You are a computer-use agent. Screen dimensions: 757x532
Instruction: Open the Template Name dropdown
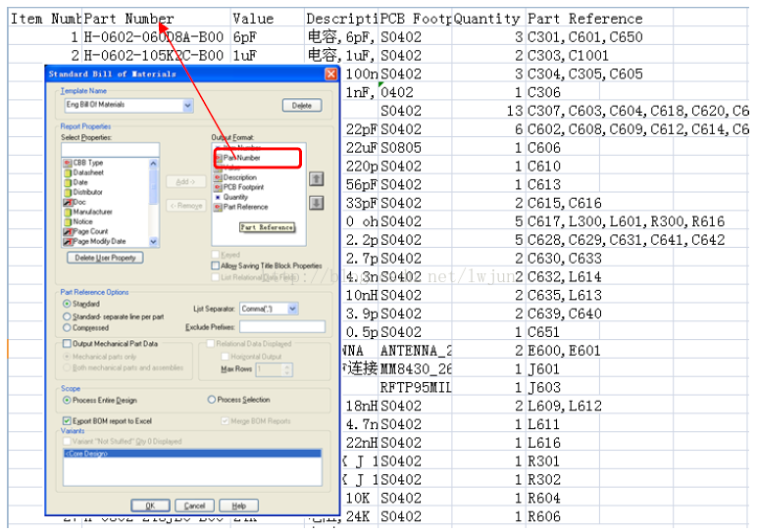coord(188,105)
